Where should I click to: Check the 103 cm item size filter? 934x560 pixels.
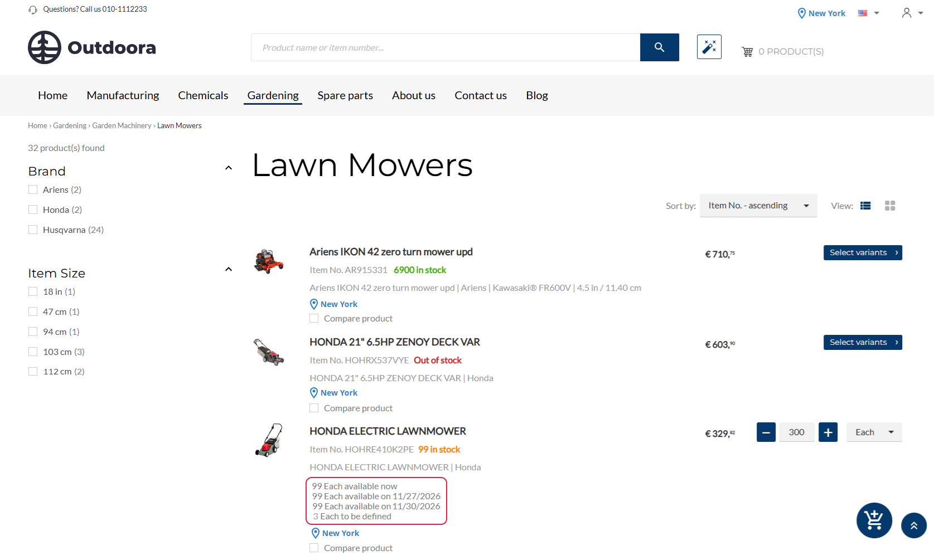click(33, 352)
